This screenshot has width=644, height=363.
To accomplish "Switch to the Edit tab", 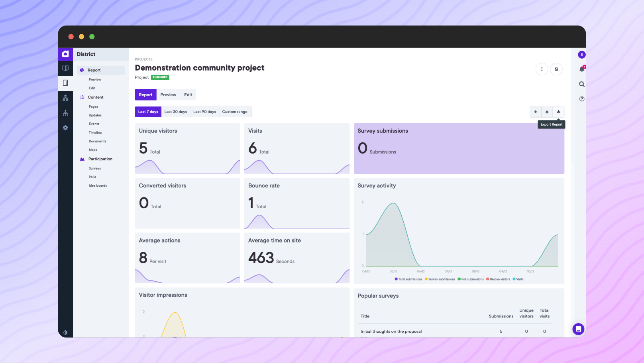I will pyautogui.click(x=188, y=95).
